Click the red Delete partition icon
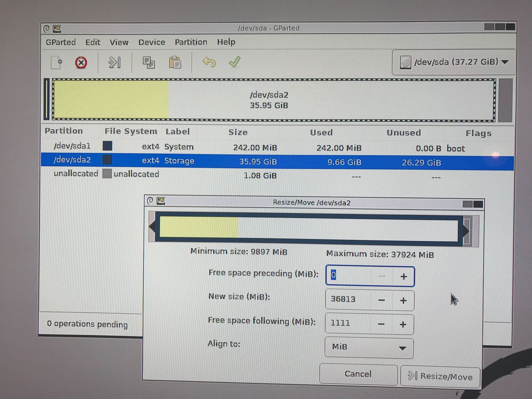The image size is (532, 399). click(81, 63)
